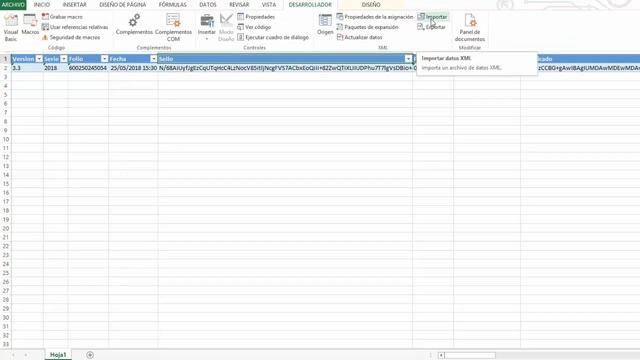
Task: Click Paquetes de expansión
Action: coord(367,27)
